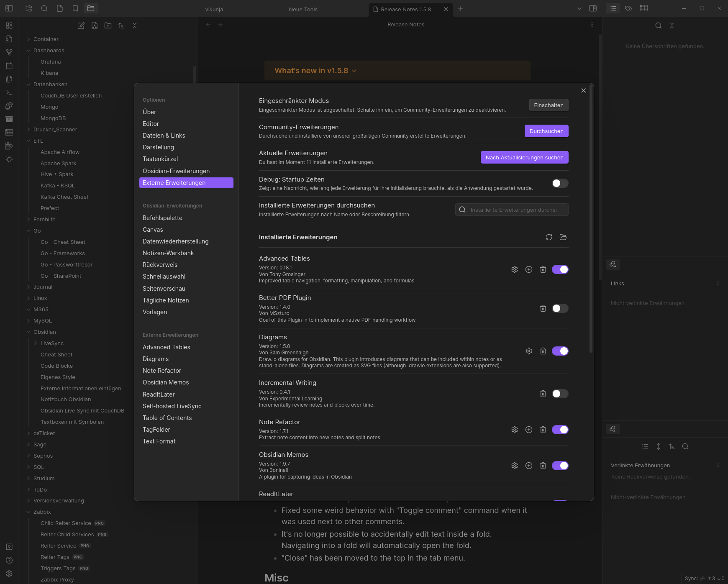The height and width of the screenshot is (584, 728).
Task: Open the Go - Frameworks note
Action: [63, 254]
